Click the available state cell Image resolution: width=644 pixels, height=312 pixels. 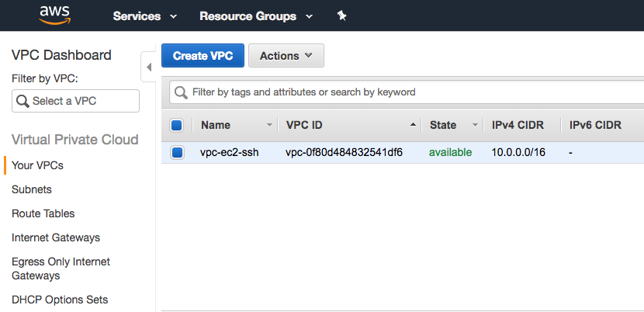(x=451, y=152)
